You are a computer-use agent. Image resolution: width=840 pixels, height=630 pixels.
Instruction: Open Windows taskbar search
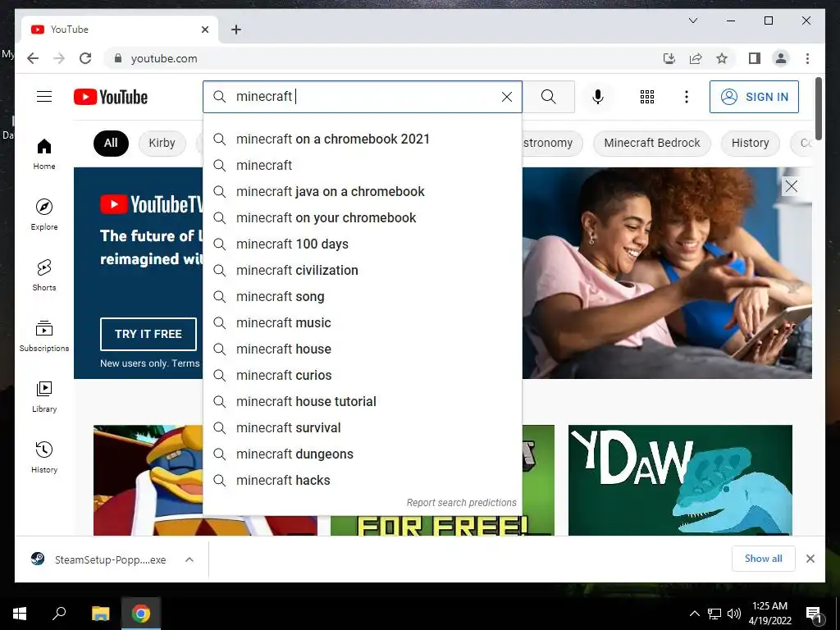coord(59,614)
